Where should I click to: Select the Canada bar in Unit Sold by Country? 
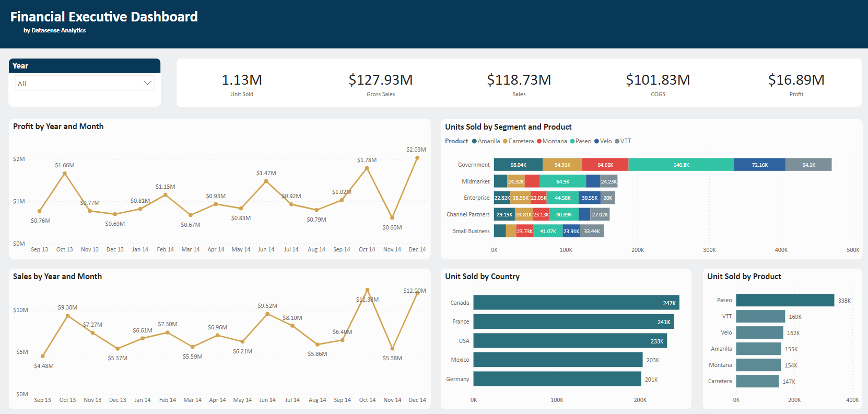[576, 303]
